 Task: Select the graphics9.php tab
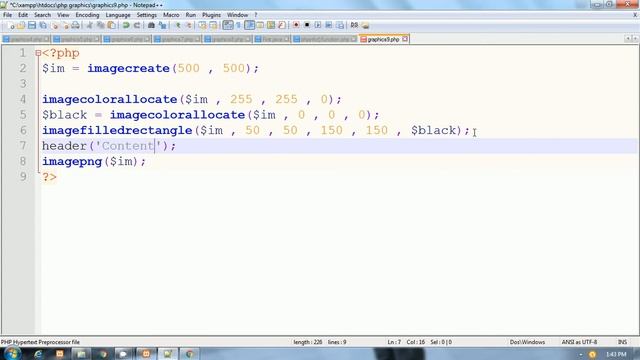coord(383,39)
